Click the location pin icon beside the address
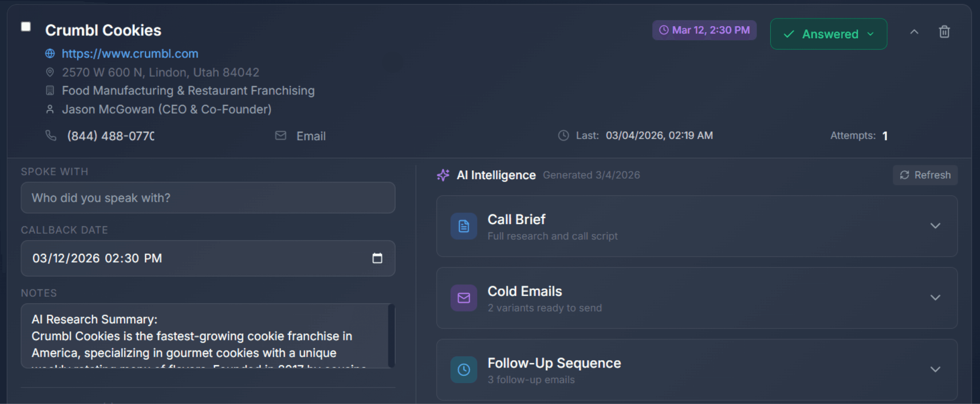980x404 pixels. click(x=50, y=72)
